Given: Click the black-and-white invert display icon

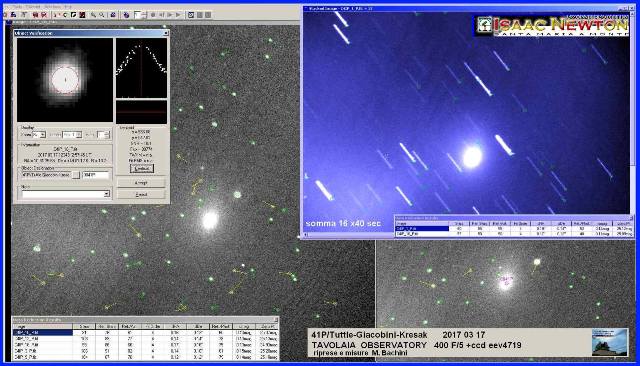Looking at the screenshot, I should tap(73, 15).
